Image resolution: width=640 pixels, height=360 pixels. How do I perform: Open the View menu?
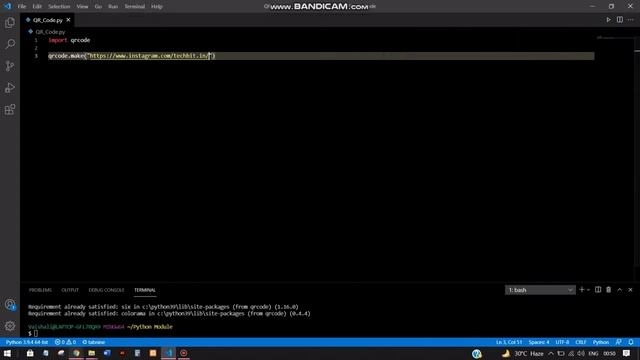82,7
